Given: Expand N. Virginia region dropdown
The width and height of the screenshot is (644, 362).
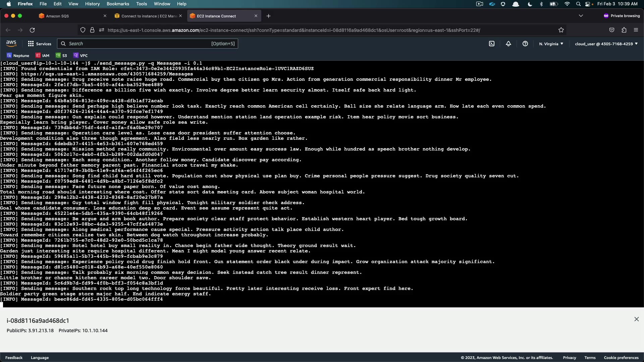Looking at the screenshot, I should point(551,44).
